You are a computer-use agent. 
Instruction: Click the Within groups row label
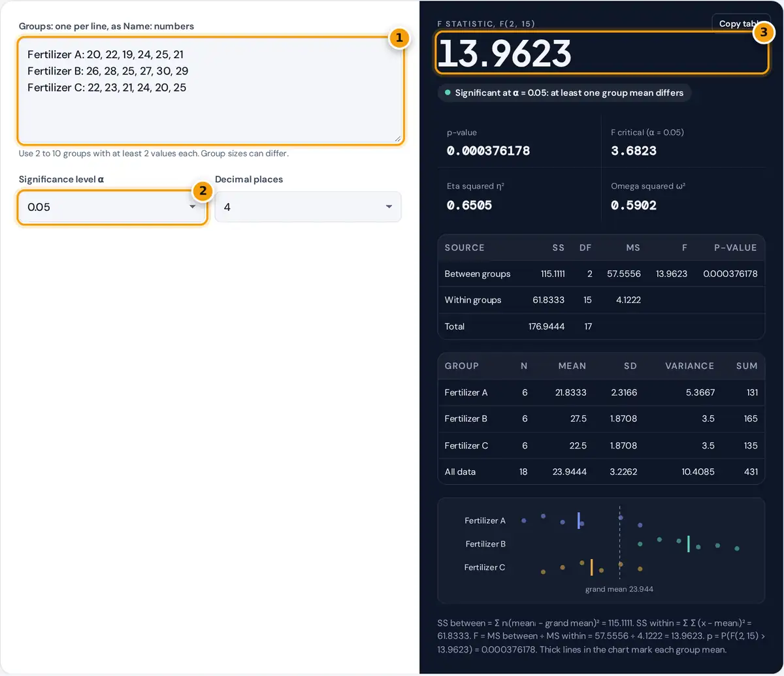point(473,300)
